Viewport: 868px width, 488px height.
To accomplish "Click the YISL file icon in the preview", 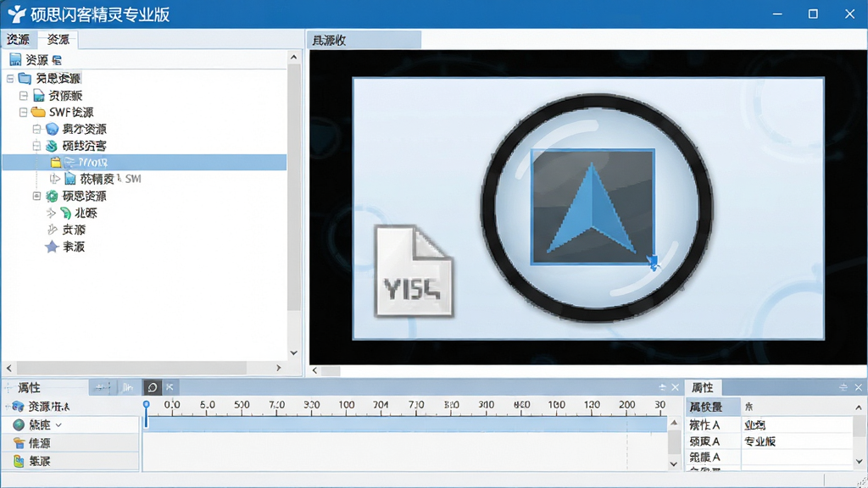I will coord(414,270).
